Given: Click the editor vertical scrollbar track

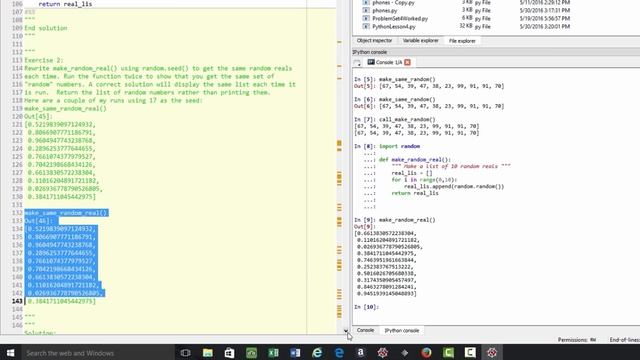Looking at the screenshot, I should click(346, 163).
